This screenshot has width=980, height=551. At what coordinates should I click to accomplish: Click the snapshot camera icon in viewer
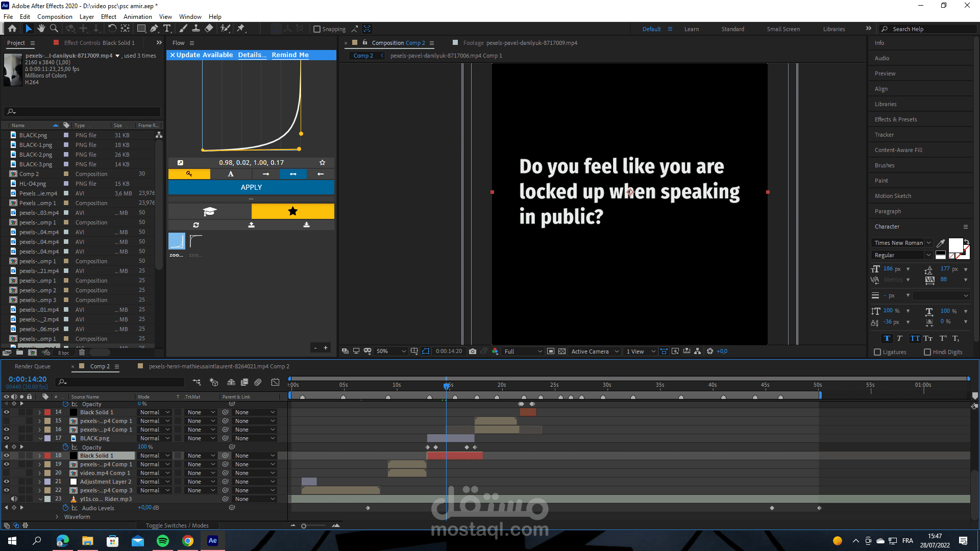[473, 351]
